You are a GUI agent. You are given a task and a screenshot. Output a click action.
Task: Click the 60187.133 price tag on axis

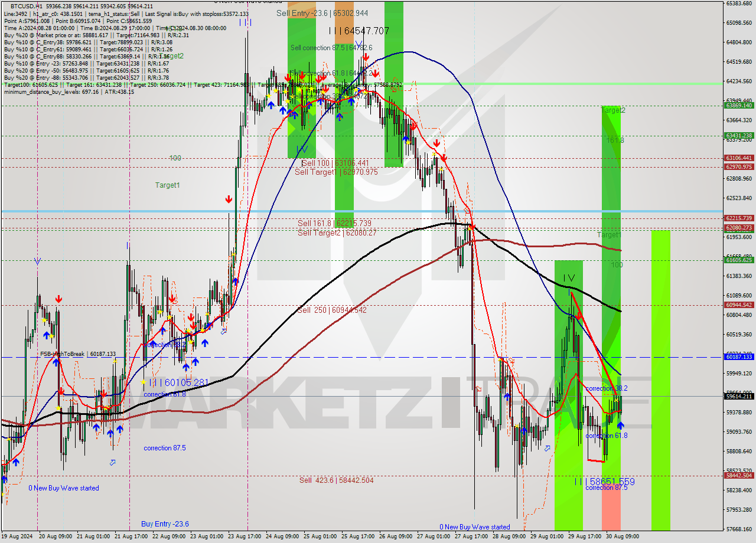pyautogui.click(x=738, y=357)
